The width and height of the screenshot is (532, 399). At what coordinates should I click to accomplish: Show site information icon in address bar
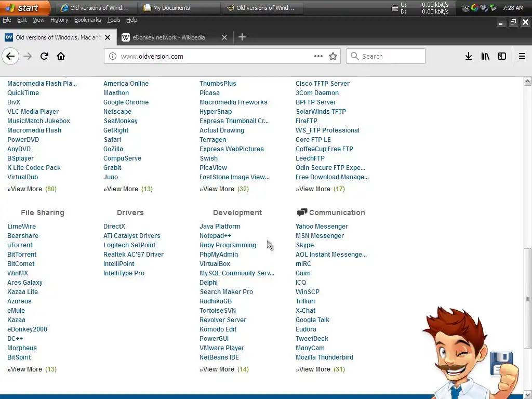(113, 56)
